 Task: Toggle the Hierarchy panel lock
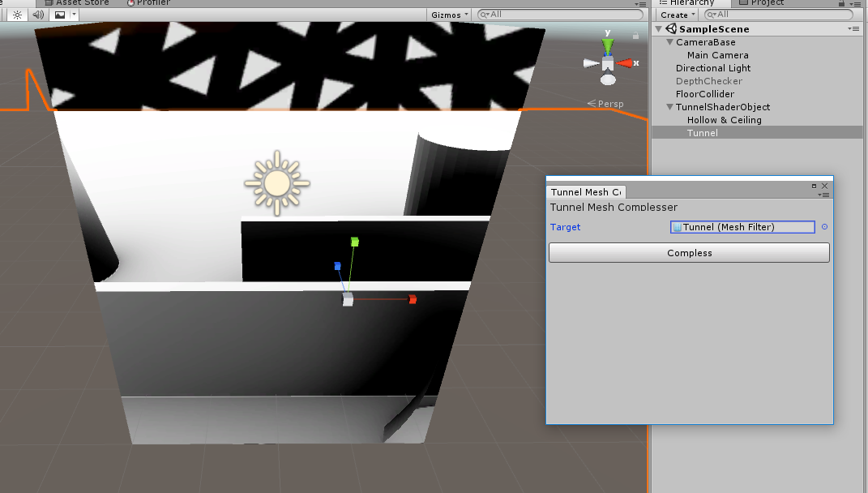(x=841, y=3)
